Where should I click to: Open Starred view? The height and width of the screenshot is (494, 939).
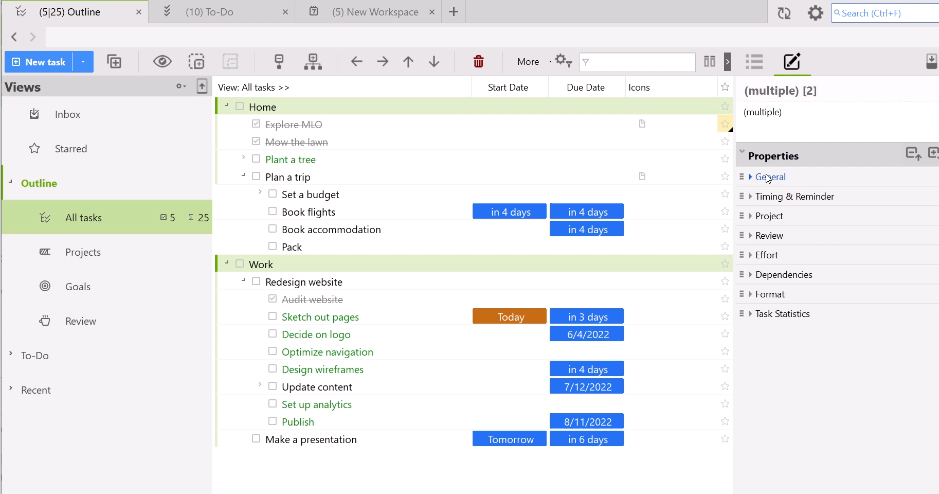point(71,148)
